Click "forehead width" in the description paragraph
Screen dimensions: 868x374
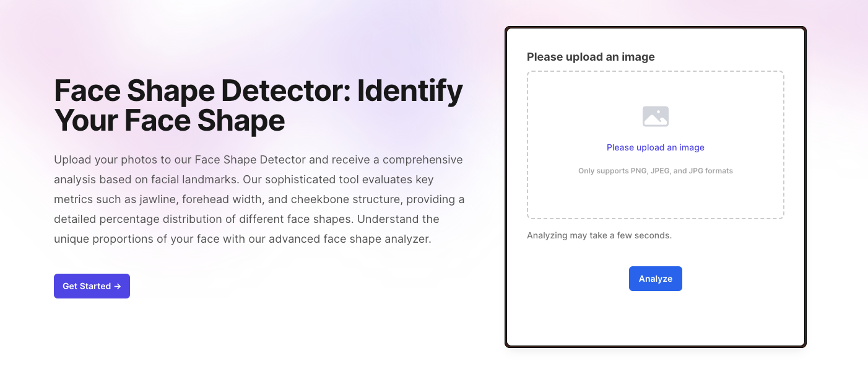(219, 199)
